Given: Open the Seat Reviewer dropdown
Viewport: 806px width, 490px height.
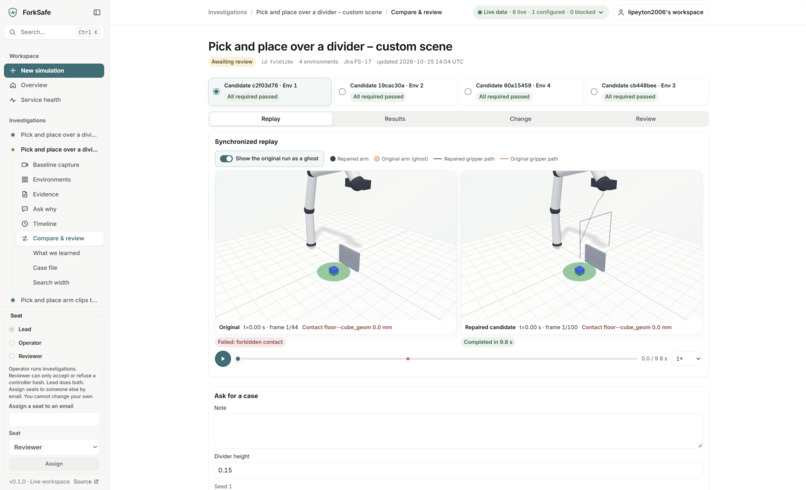Looking at the screenshot, I should coord(54,447).
